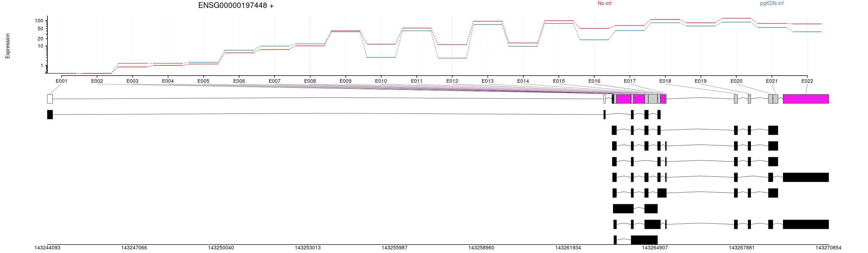Select the blue pgKDN-inf legend label
868x253 pixels.
(x=772, y=3)
